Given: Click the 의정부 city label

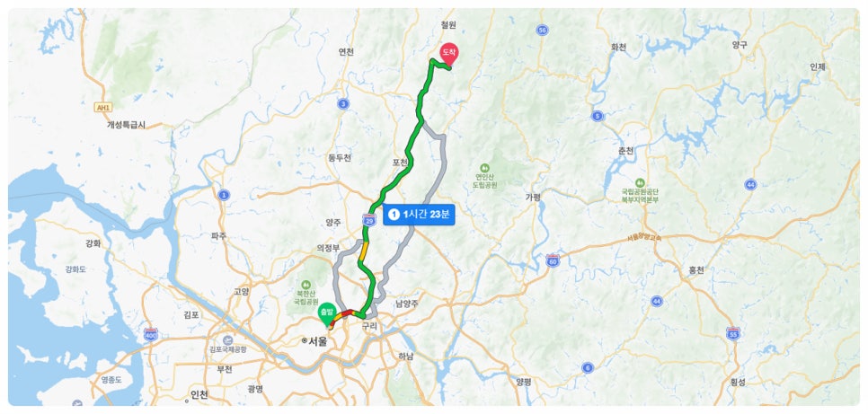Looking at the screenshot, I should tap(328, 249).
